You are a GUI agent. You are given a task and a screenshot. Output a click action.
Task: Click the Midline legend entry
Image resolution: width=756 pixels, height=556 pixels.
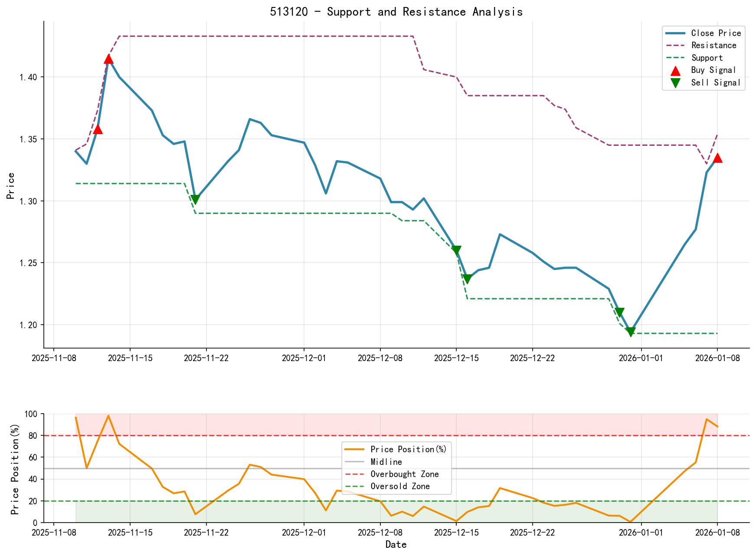(x=386, y=461)
